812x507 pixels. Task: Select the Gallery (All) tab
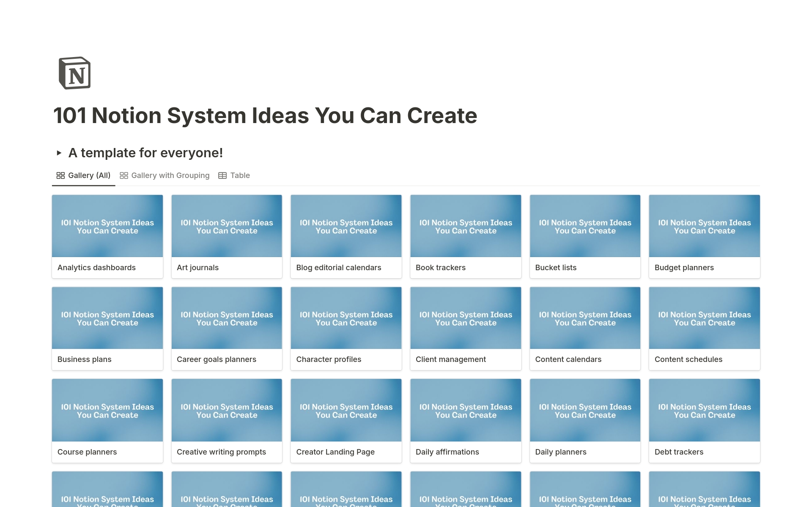[89, 175]
